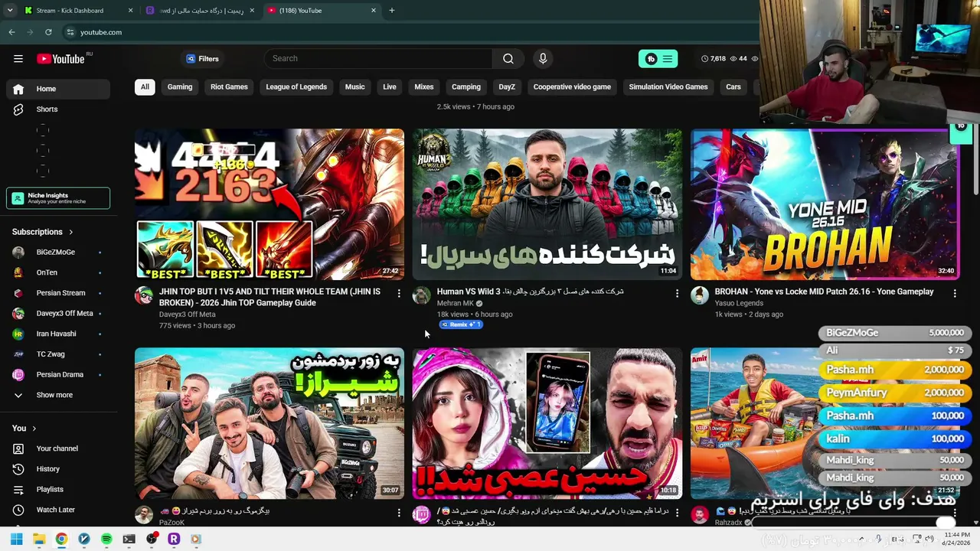Open Watch Later in the sidebar

point(58,510)
